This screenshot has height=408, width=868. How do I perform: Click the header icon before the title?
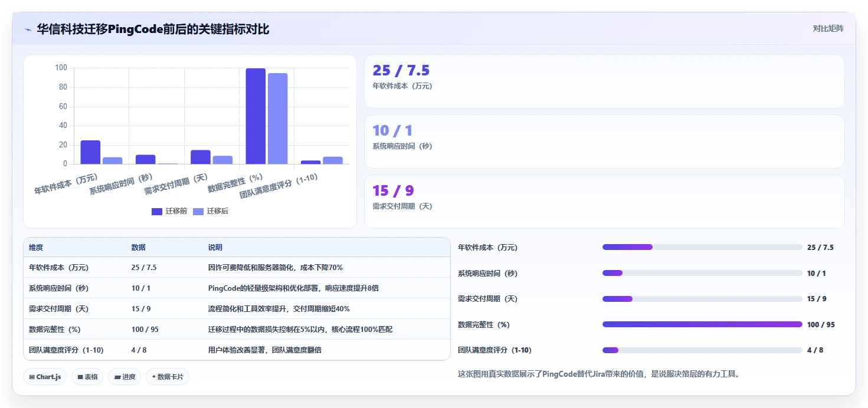(28, 29)
